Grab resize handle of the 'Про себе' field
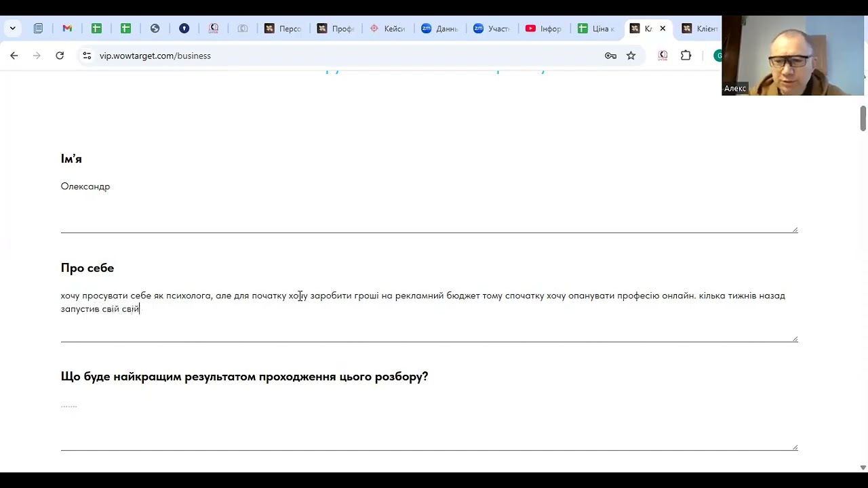Image resolution: width=868 pixels, height=488 pixels. coord(795,338)
